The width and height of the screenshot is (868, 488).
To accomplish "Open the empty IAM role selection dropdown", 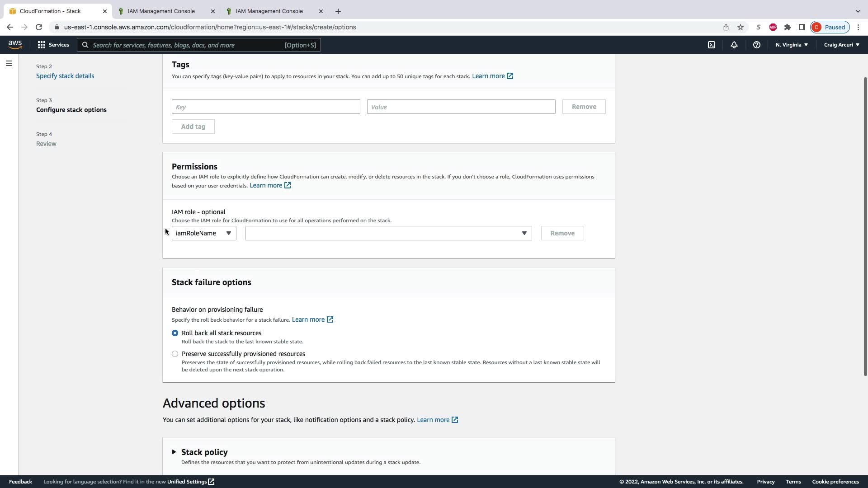I will [x=388, y=233].
